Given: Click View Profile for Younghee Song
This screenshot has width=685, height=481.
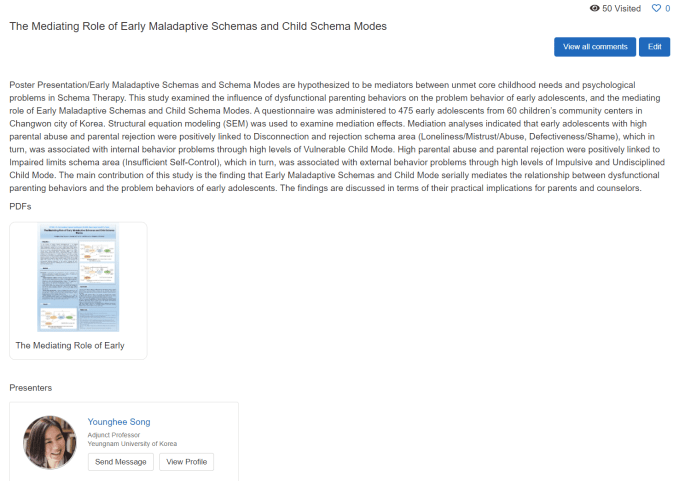Looking at the screenshot, I should click(187, 462).
